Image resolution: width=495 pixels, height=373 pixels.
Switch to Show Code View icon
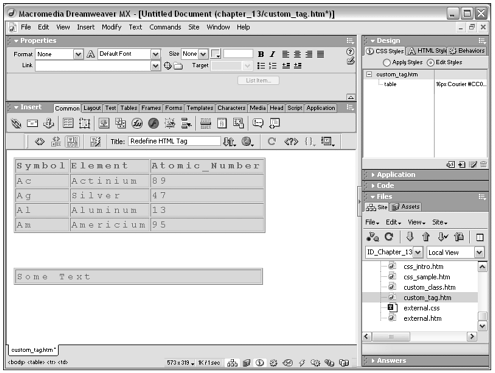click(40, 142)
